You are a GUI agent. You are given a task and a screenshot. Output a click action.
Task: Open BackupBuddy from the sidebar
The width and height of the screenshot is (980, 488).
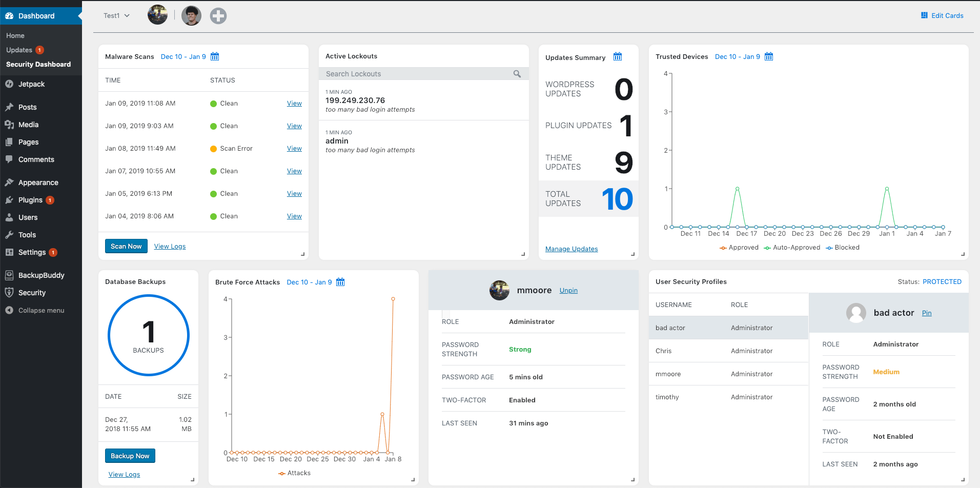(40, 275)
